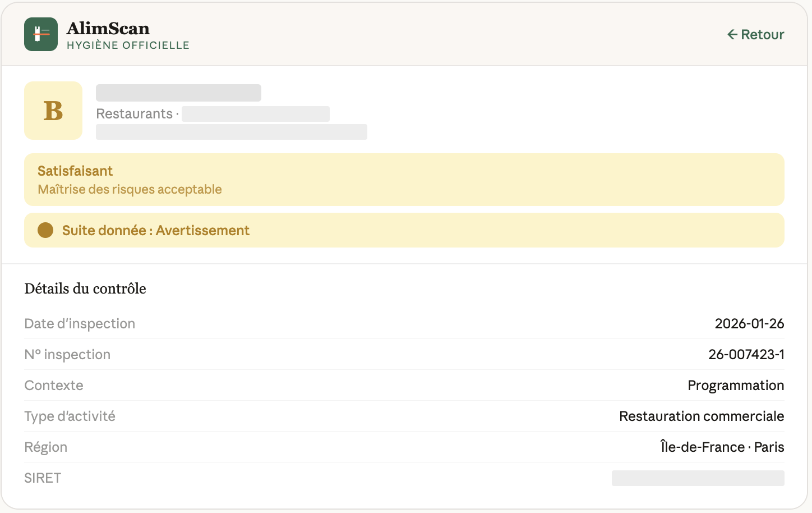812x513 pixels.
Task: Open the Contexte Programmation entry
Action: (x=404, y=385)
